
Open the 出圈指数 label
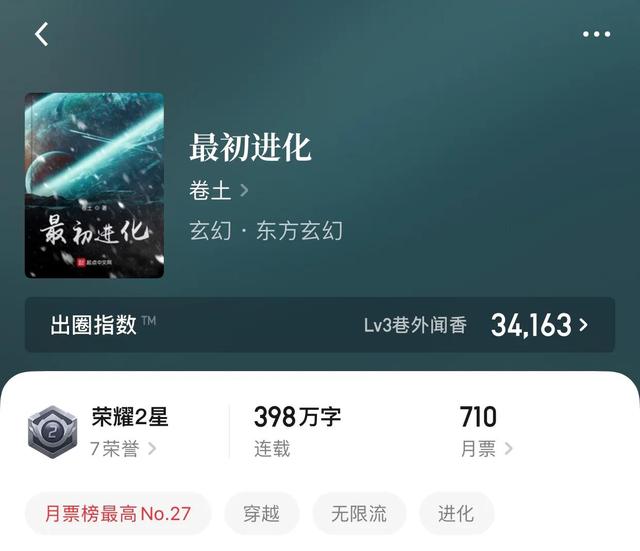[x=93, y=325]
